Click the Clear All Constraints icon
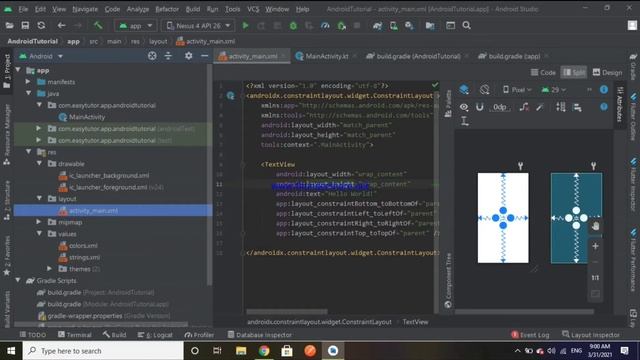 (524, 107)
